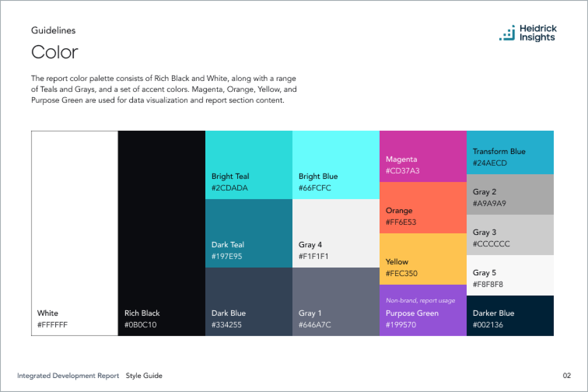Click the Color page heading
Viewport: 588px width, 392px height.
pyautogui.click(x=55, y=52)
